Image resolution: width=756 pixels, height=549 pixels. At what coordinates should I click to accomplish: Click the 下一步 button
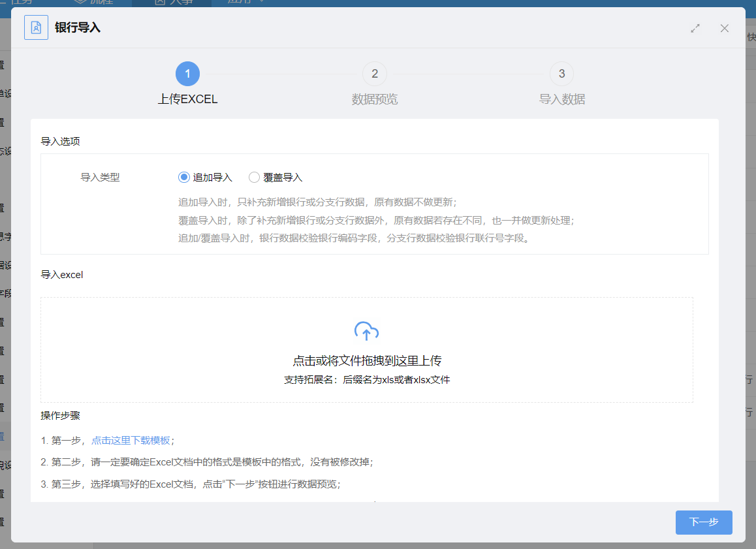point(704,522)
